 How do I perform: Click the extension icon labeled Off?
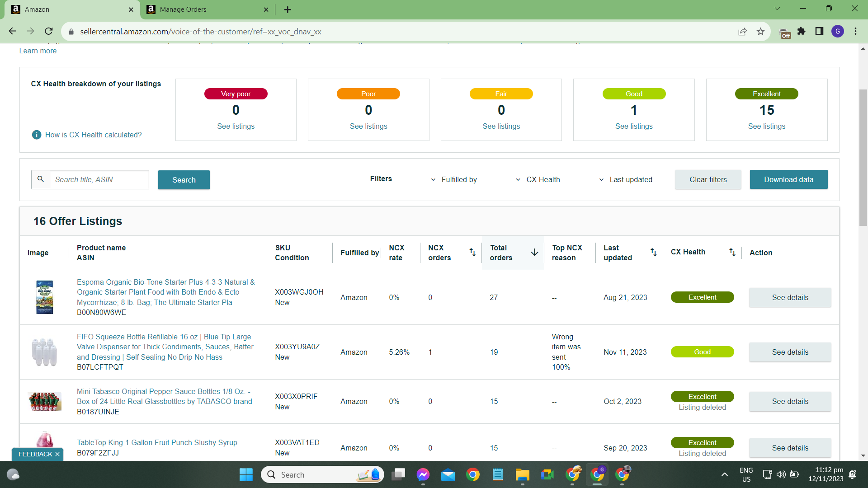pos(785,33)
